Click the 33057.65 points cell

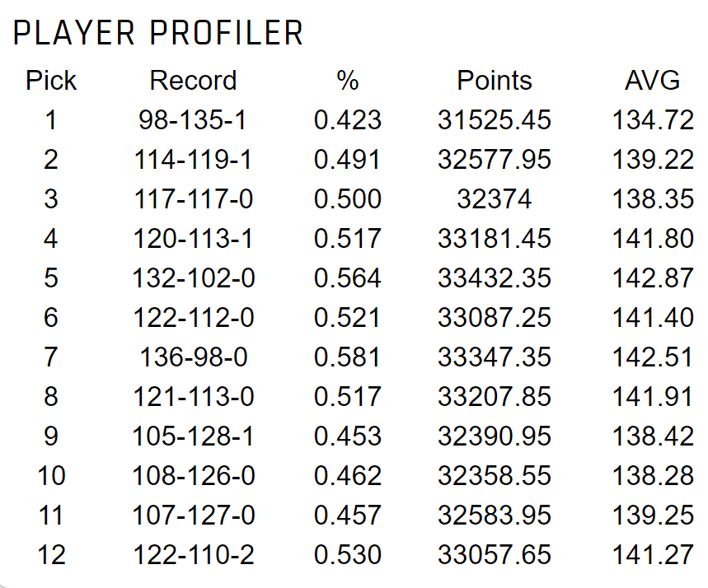pos(495,555)
